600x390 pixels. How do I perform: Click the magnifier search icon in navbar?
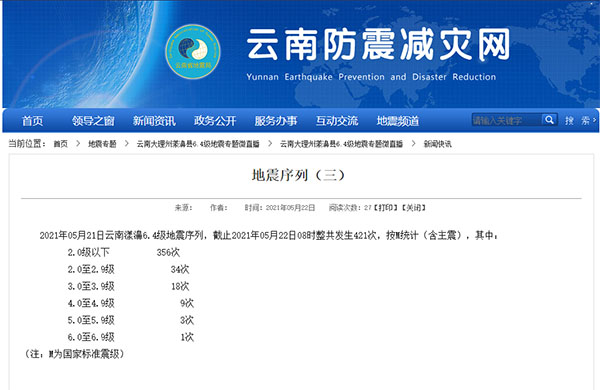(549, 120)
